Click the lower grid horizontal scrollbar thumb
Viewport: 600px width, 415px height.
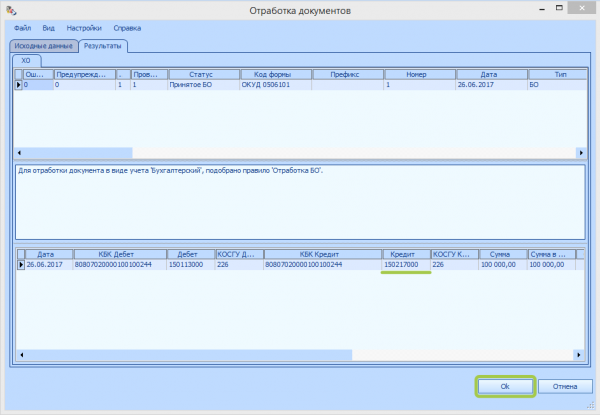(189, 355)
